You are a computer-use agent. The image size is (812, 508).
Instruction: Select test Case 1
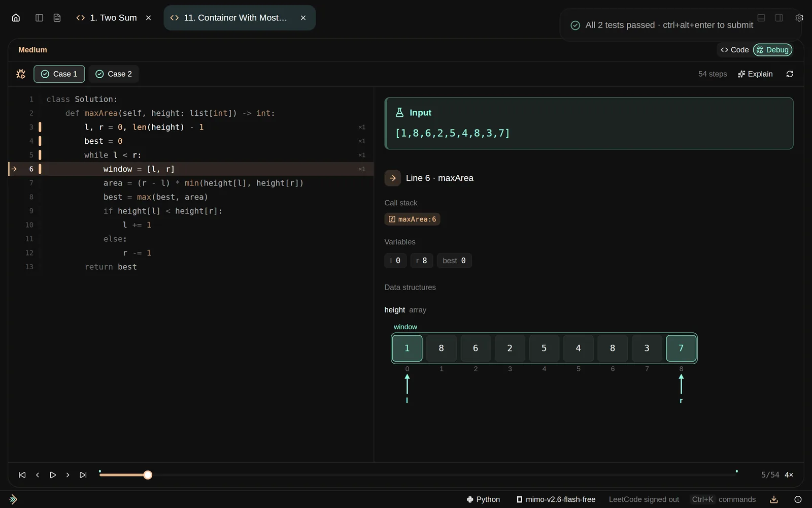pos(59,74)
